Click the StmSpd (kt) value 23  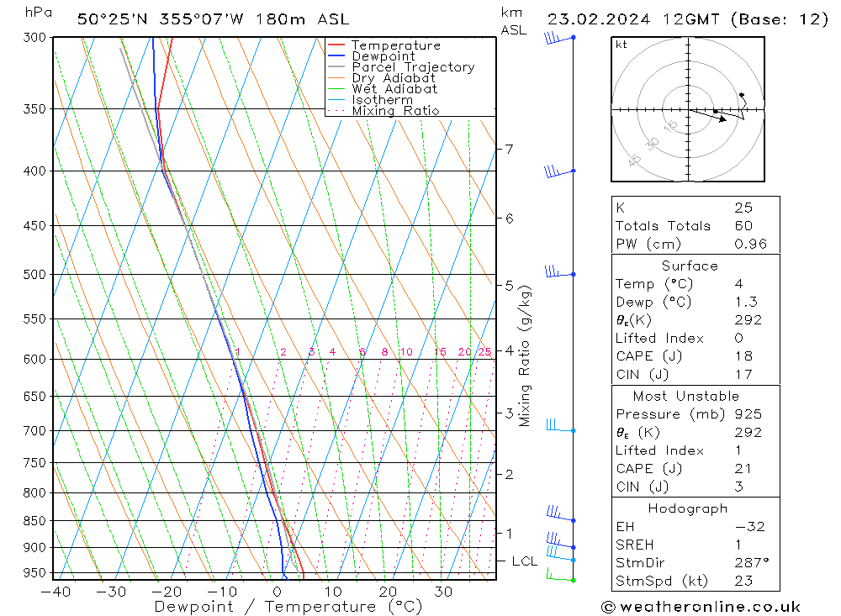(x=743, y=581)
